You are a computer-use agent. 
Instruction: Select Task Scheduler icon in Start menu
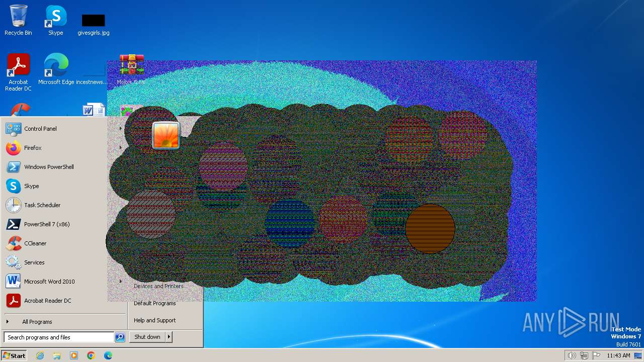click(13, 205)
